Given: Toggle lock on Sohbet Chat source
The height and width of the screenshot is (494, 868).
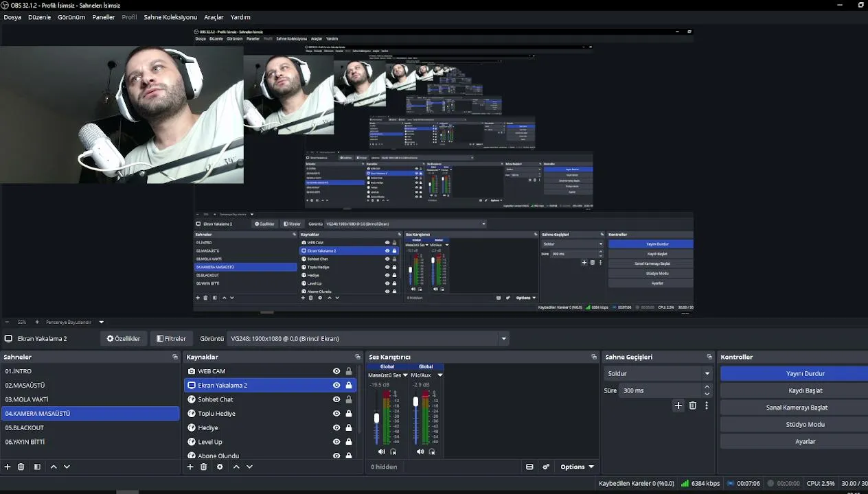Looking at the screenshot, I should 349,399.
